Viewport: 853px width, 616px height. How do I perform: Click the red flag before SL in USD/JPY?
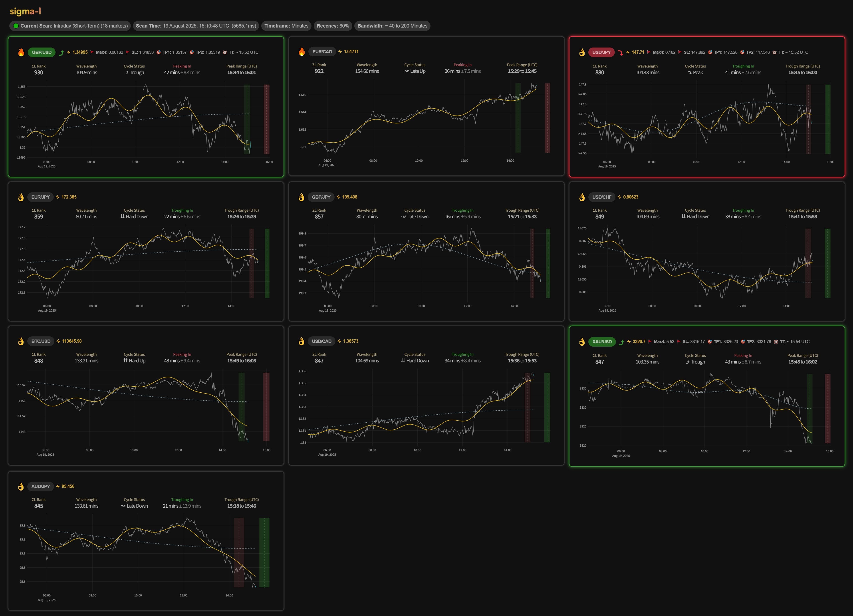pos(680,52)
